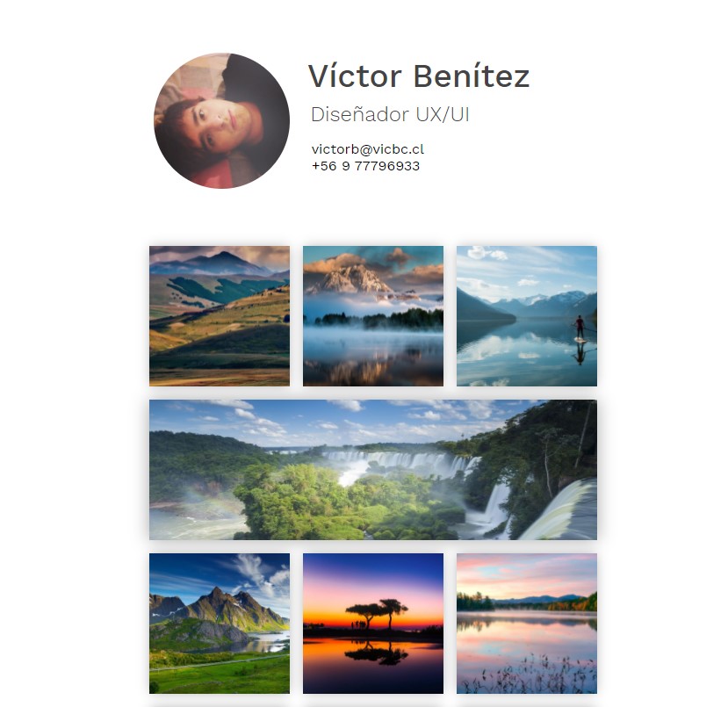The height and width of the screenshot is (707, 728).
Task: Open the sunset tree silhouette photo
Action: coord(373,623)
